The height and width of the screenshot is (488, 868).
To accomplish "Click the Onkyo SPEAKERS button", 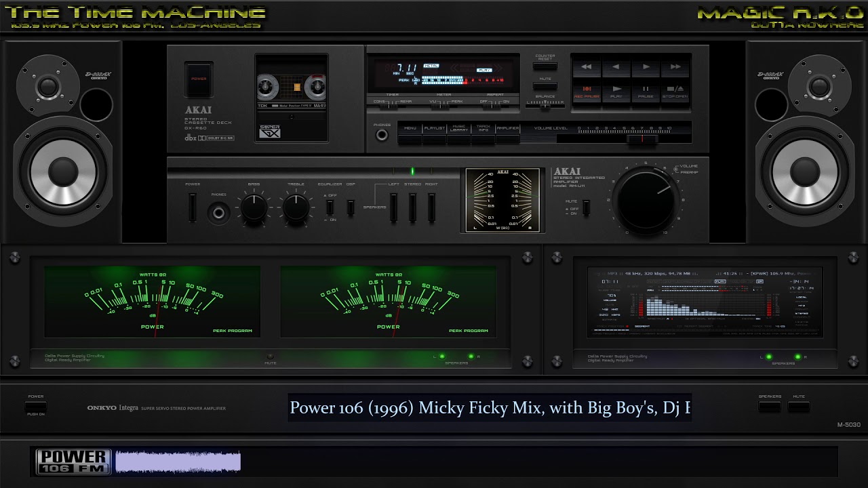I will coord(770,407).
